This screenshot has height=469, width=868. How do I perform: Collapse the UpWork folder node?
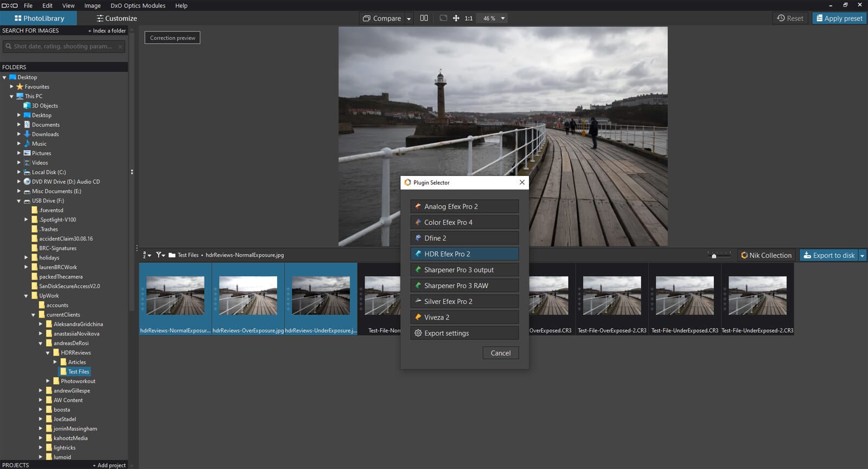pyautogui.click(x=26, y=296)
